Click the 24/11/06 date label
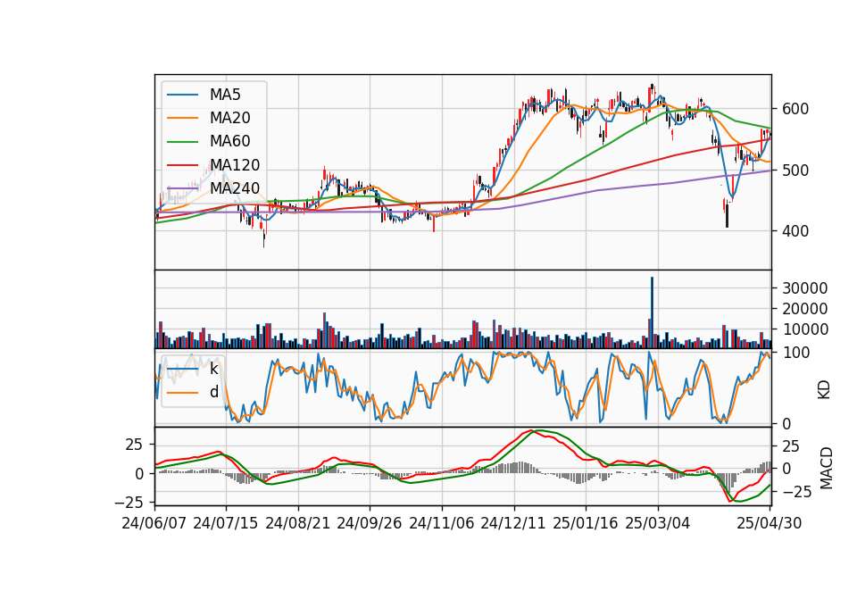This screenshot has height=616, width=857. (x=442, y=523)
